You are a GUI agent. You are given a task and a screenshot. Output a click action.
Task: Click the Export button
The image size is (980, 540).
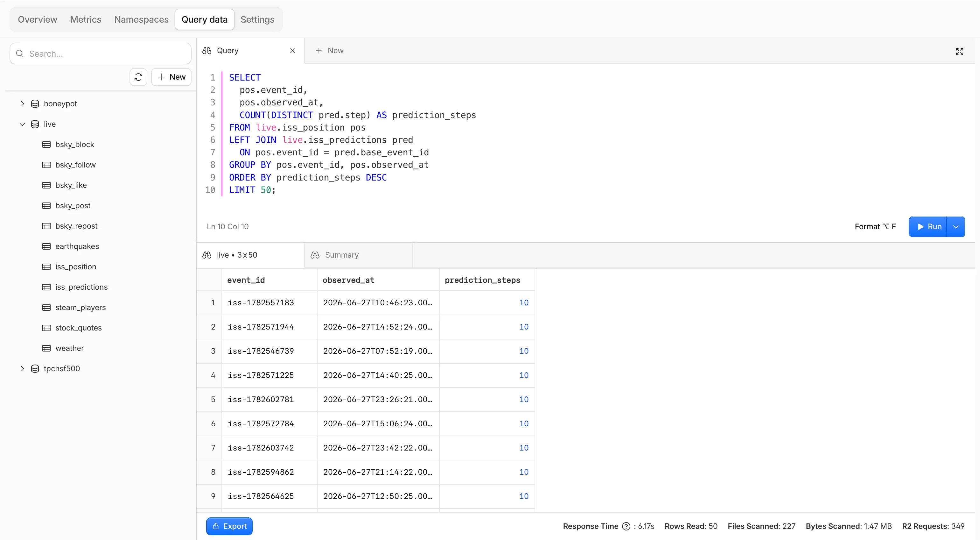229,526
